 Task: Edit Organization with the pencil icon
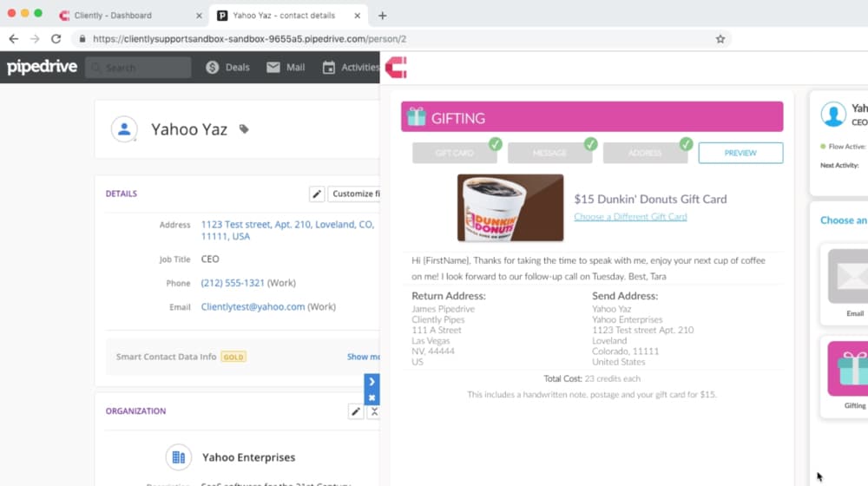pyautogui.click(x=355, y=411)
